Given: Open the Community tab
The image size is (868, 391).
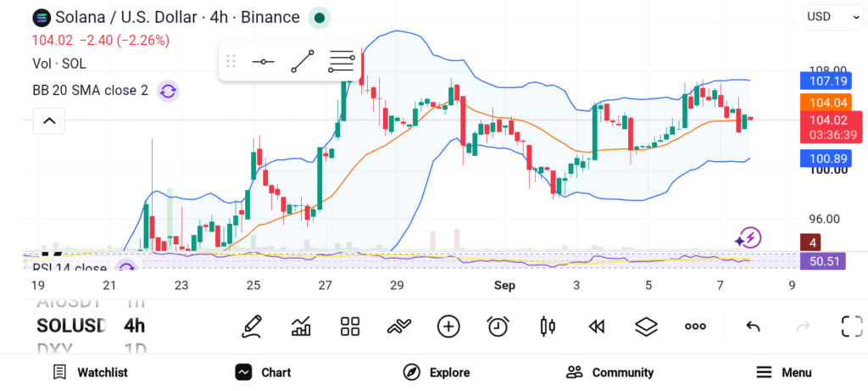Looking at the screenshot, I should (610, 372).
